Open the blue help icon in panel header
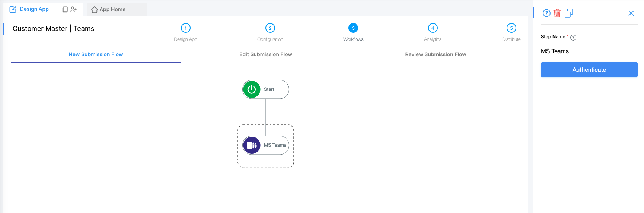 (x=546, y=13)
